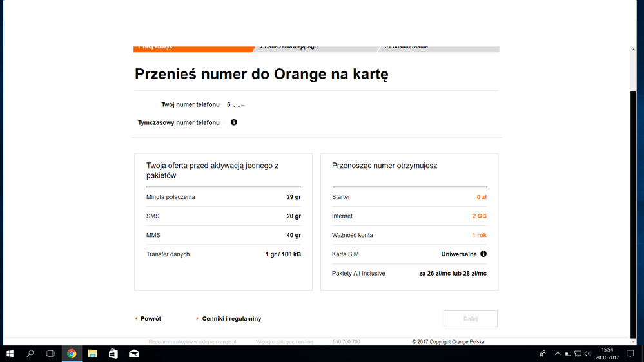Screen dimensions: 644x362
Task: Open File Explorer from the taskbar
Action: [x=92, y=354]
